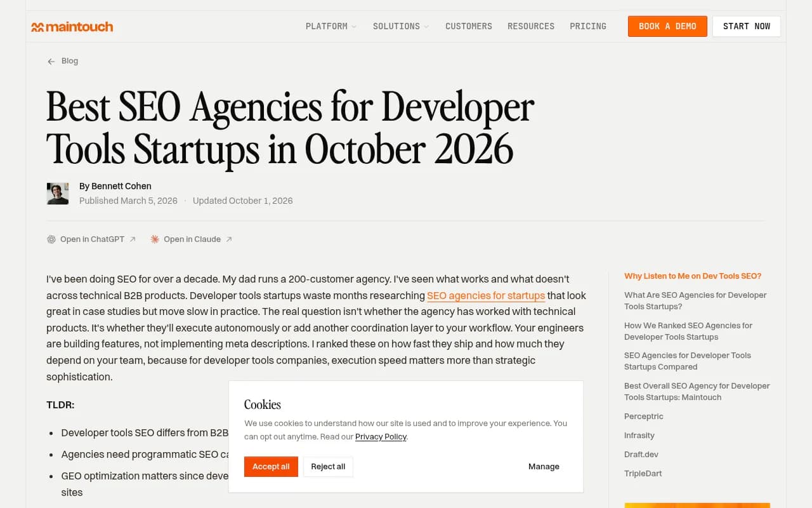Jump to Why Listen to Me section

(x=693, y=276)
